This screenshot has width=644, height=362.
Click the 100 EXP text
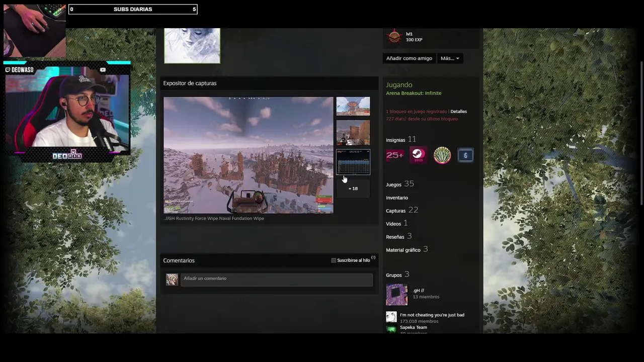pyautogui.click(x=414, y=40)
